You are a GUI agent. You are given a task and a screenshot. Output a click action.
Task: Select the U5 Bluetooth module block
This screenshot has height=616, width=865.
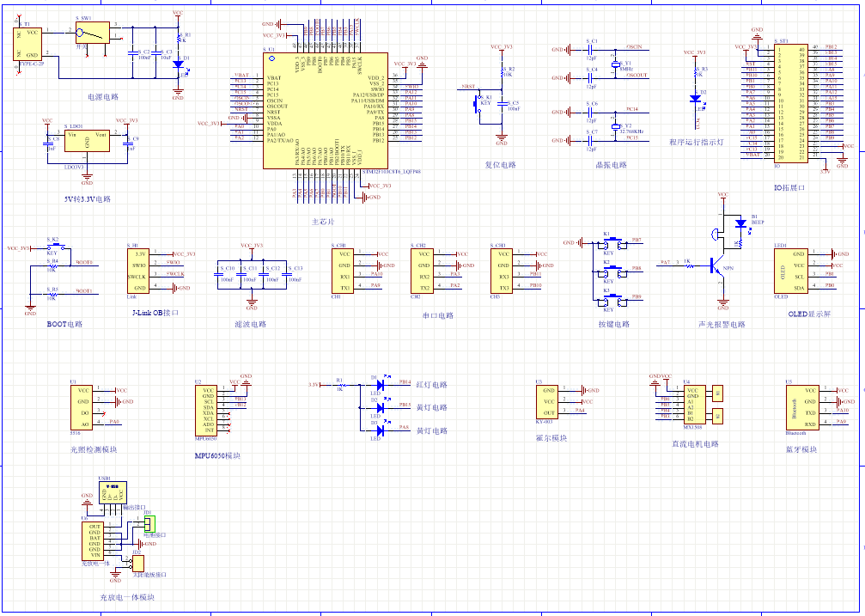(802, 407)
